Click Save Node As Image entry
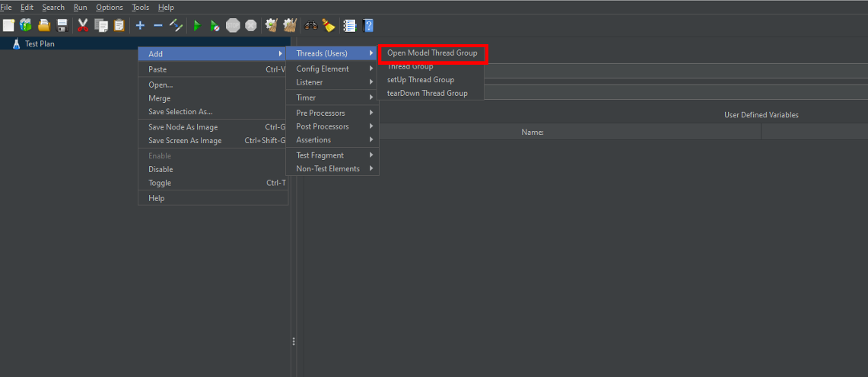The image size is (868, 377). point(213,127)
